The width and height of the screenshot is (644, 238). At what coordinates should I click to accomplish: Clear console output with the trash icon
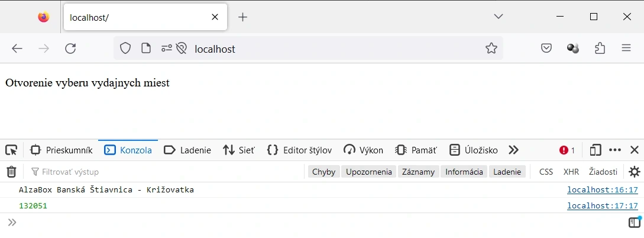pyautogui.click(x=11, y=172)
